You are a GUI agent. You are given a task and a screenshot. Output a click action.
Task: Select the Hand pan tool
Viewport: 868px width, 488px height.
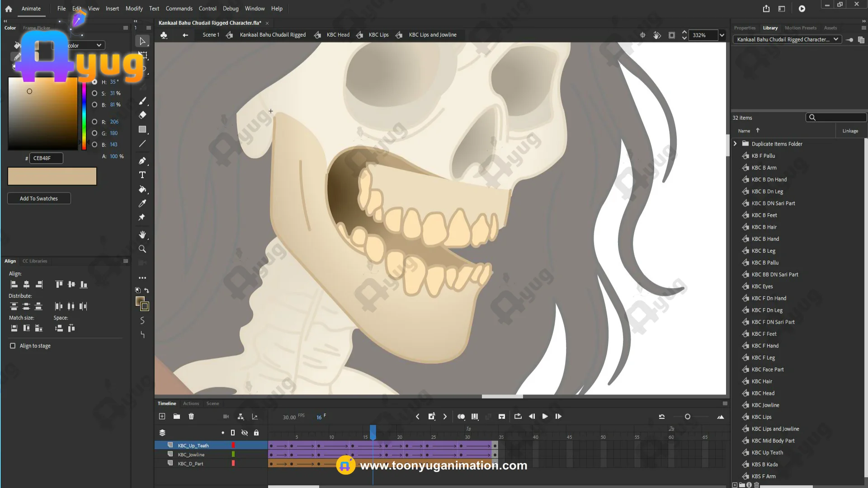pos(142,235)
